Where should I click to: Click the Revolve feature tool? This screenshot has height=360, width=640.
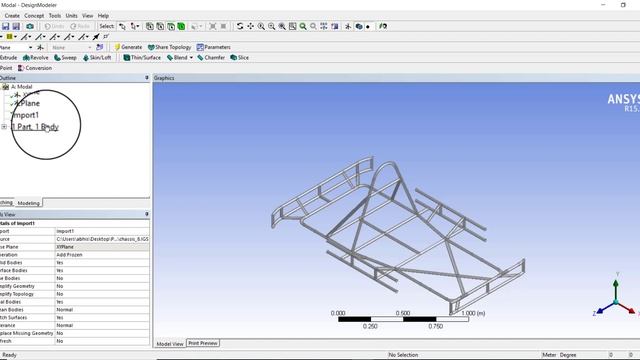(x=36, y=58)
